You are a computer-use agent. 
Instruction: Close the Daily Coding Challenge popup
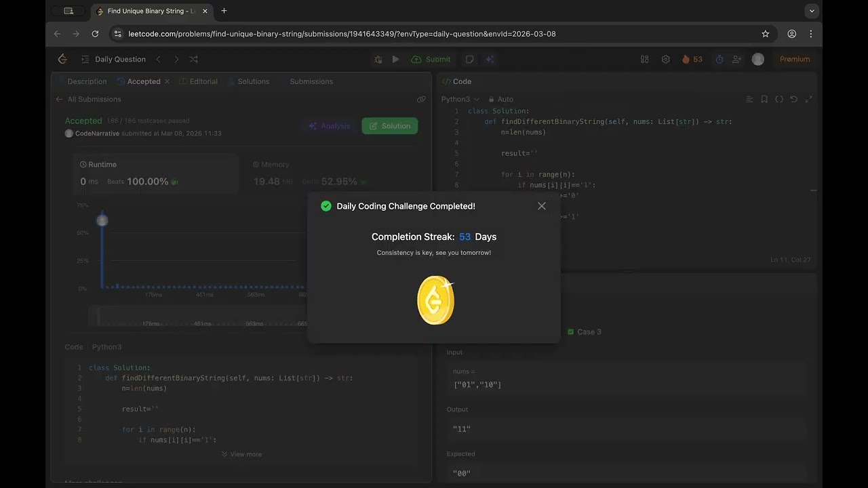[x=541, y=206]
